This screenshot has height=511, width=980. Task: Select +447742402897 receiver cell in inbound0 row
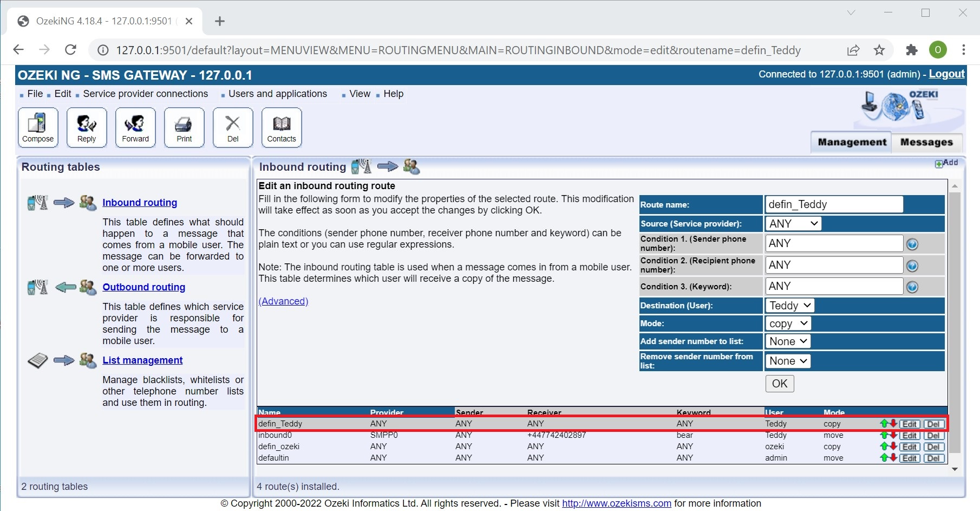click(x=557, y=435)
